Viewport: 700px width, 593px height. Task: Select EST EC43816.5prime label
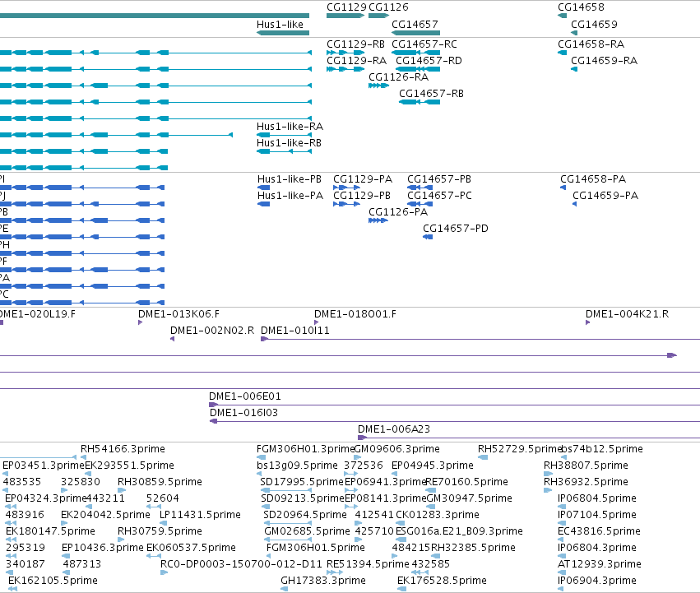pyautogui.click(x=599, y=531)
